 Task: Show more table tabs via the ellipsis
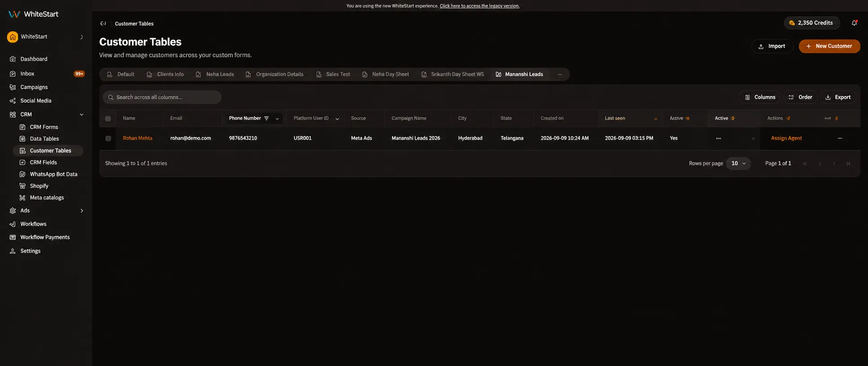(x=559, y=74)
